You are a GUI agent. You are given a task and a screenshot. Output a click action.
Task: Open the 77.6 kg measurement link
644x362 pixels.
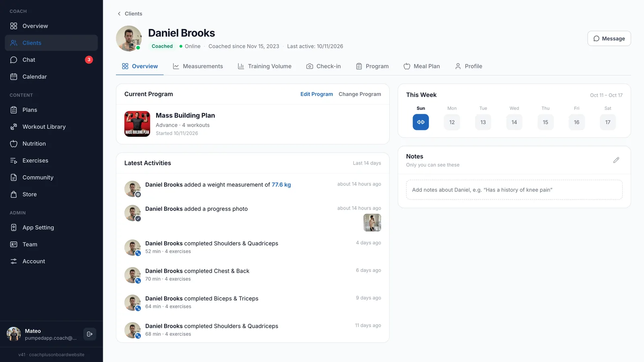coord(281,185)
